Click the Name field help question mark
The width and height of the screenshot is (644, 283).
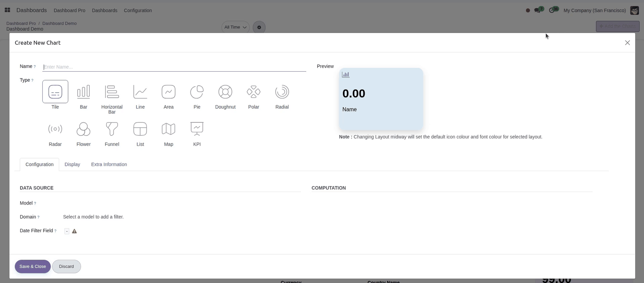coord(35,67)
